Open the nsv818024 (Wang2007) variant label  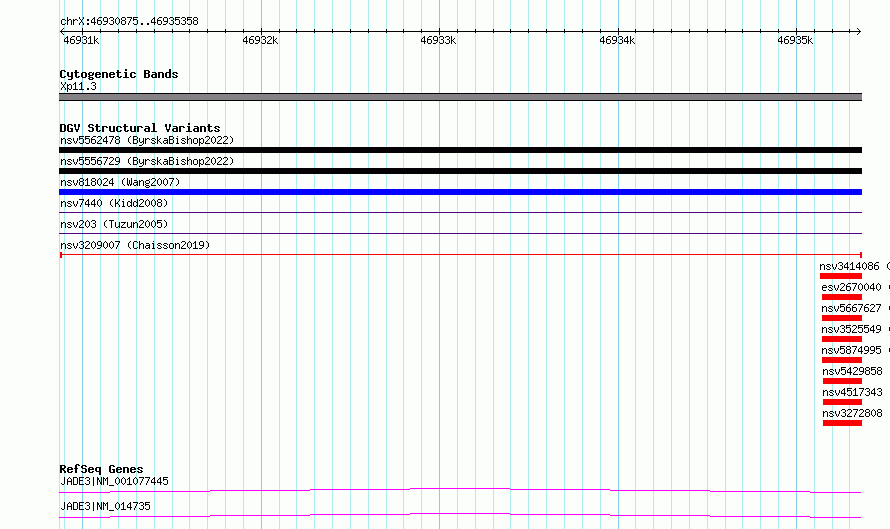[x=120, y=182]
